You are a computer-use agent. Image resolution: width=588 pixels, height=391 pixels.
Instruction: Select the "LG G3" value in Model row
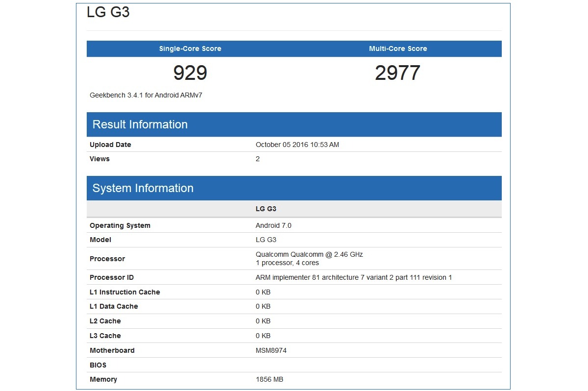point(266,240)
